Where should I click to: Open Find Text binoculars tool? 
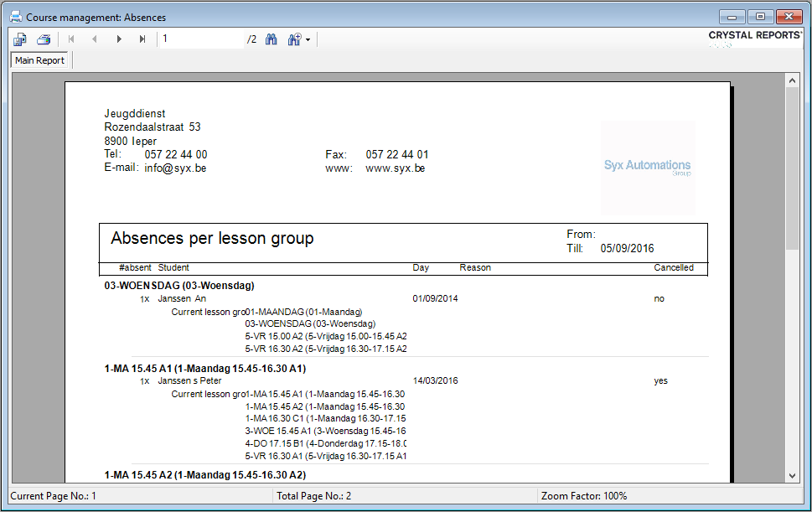(x=271, y=39)
